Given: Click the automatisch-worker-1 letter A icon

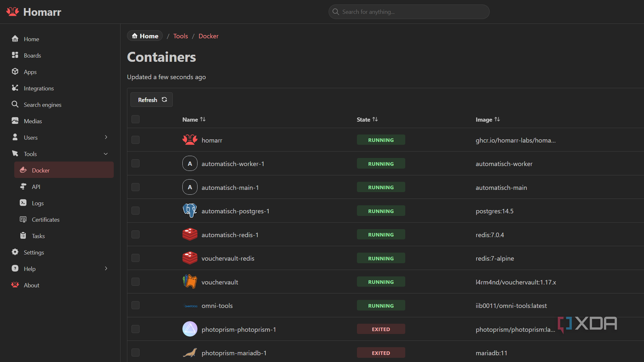Looking at the screenshot, I should point(190,163).
